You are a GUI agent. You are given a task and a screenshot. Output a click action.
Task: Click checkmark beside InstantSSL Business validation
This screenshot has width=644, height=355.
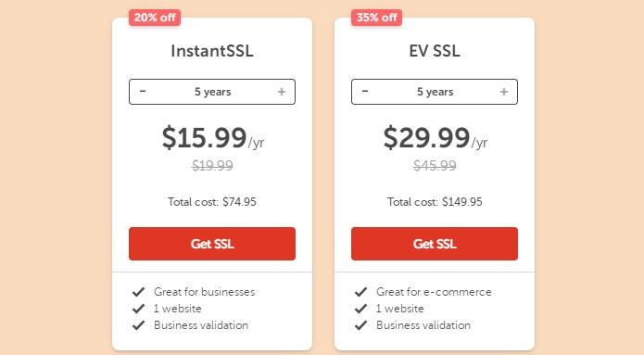point(138,325)
